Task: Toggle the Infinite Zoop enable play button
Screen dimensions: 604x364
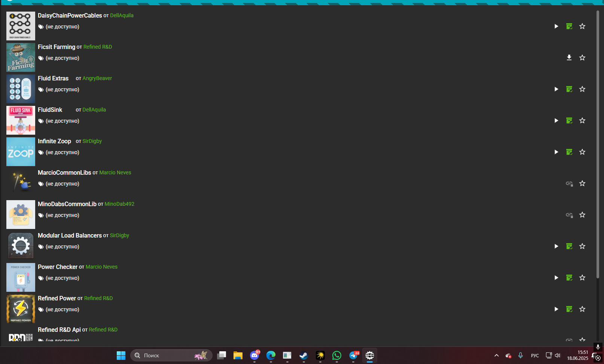Action: coord(556,152)
